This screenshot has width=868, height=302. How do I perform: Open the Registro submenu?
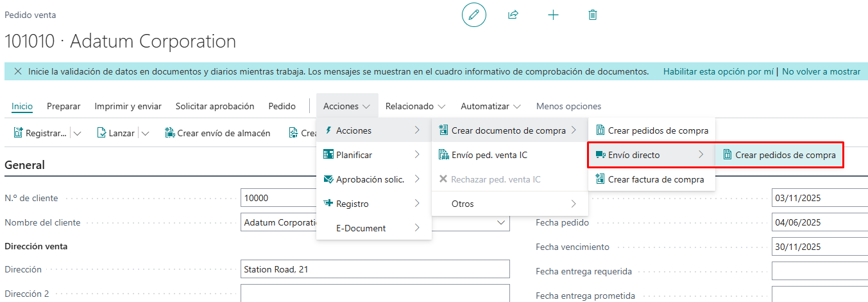point(373,204)
